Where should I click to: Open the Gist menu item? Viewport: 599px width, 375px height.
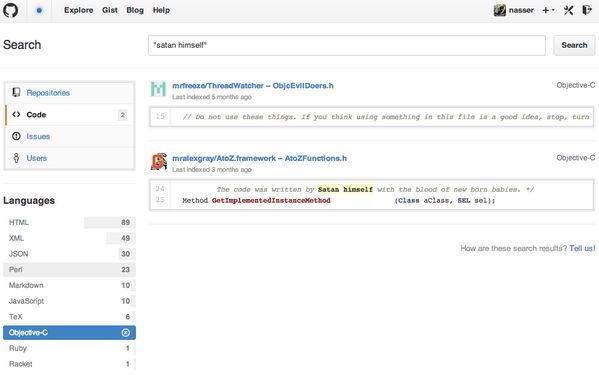110,10
